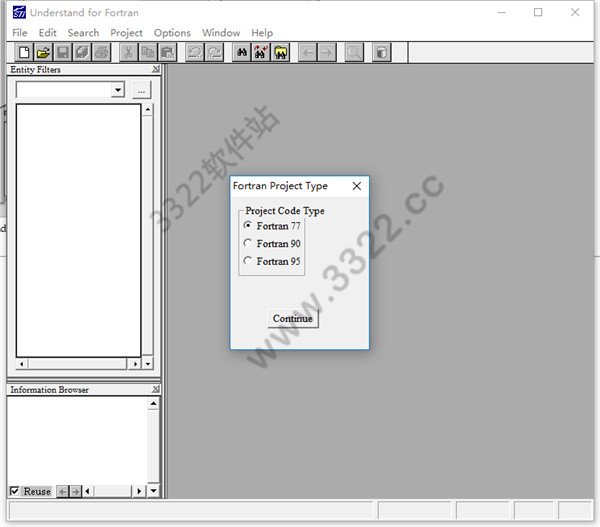Click Entity list scroll left arrow
The width and height of the screenshot is (600, 527).
(22, 364)
